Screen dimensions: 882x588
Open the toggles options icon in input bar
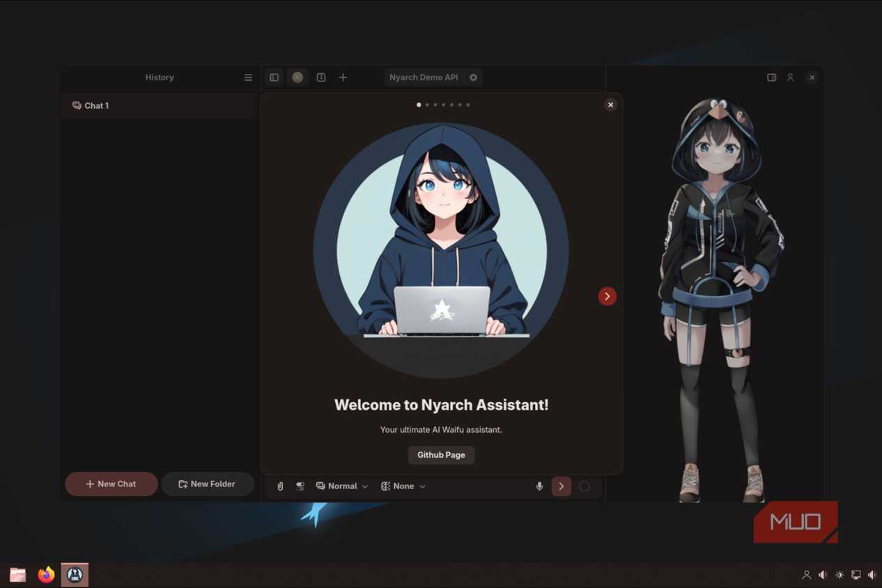pyautogui.click(x=300, y=486)
